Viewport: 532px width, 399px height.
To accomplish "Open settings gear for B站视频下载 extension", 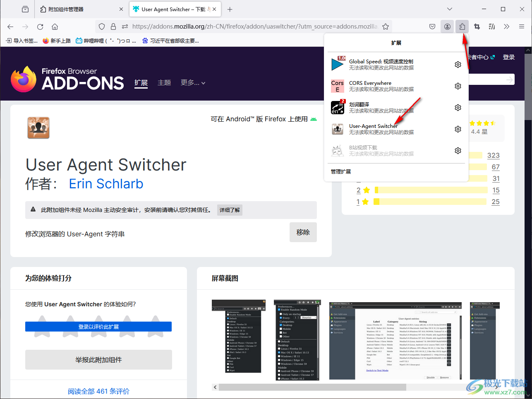I will (458, 151).
